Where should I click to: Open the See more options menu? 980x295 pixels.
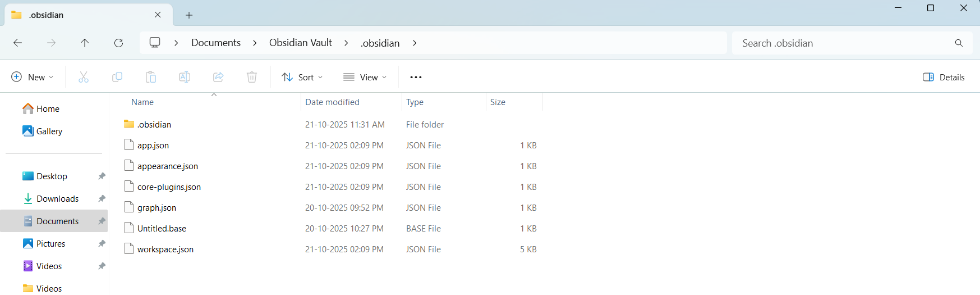416,77
